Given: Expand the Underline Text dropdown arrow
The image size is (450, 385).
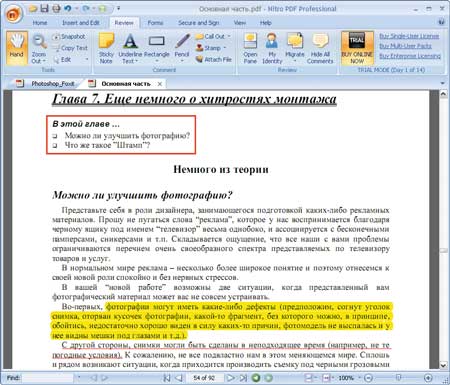Looking at the screenshot, I should (136, 61).
